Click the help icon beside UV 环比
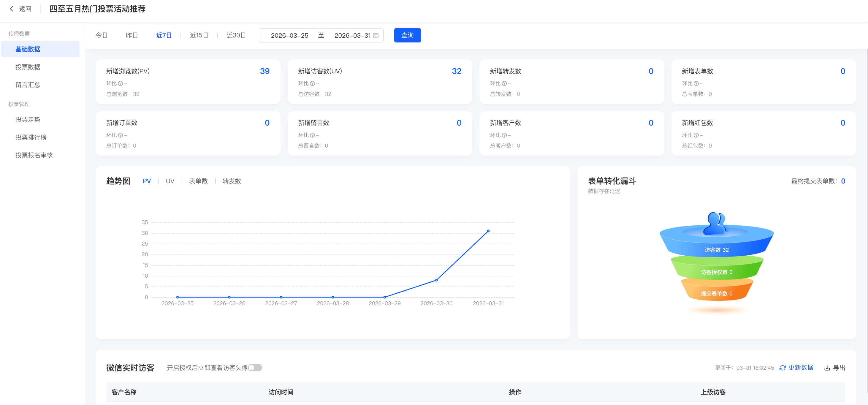 point(312,83)
